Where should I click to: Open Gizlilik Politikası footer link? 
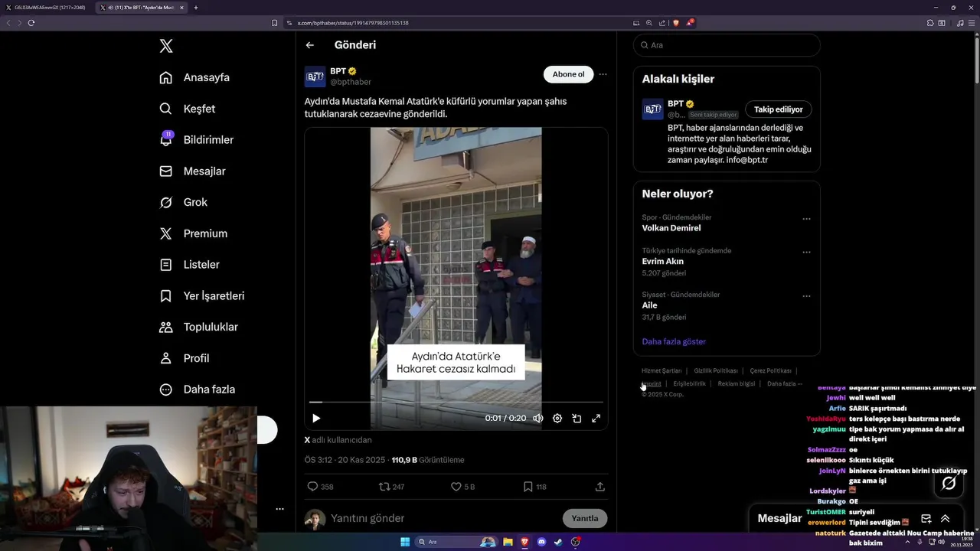[716, 370]
